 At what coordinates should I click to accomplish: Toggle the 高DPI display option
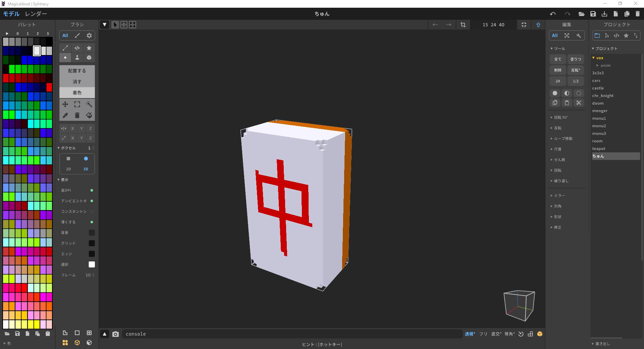coord(92,190)
